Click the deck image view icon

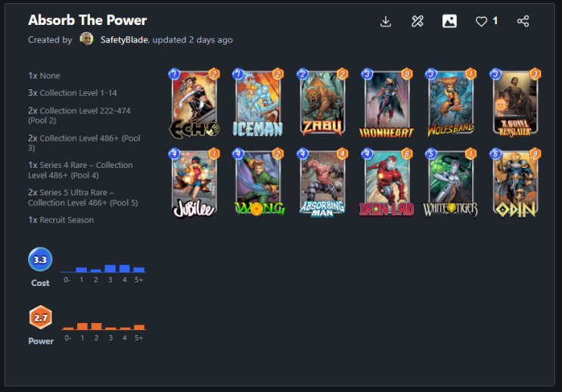(x=449, y=21)
